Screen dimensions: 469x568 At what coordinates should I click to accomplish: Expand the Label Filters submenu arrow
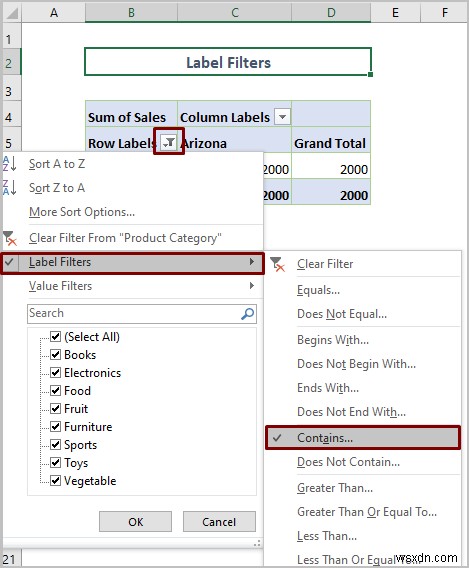[252, 262]
